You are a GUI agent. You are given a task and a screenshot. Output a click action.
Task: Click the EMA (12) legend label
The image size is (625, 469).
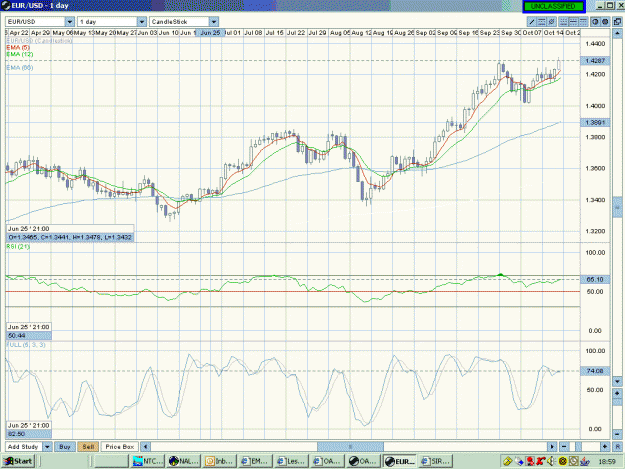(x=20, y=54)
